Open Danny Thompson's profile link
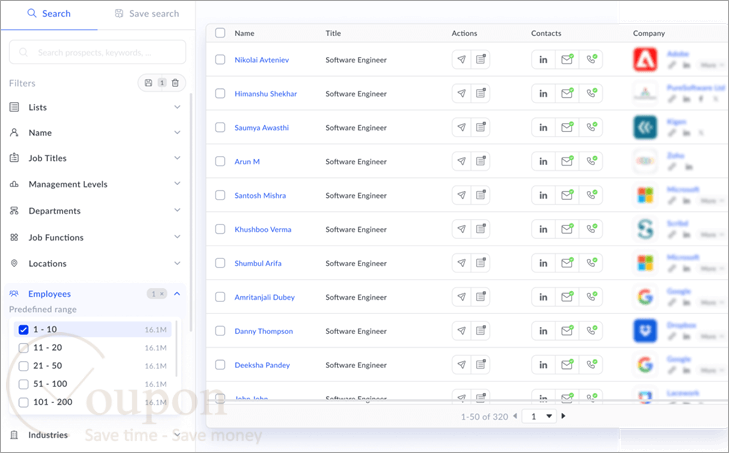The image size is (729, 453). coord(264,331)
